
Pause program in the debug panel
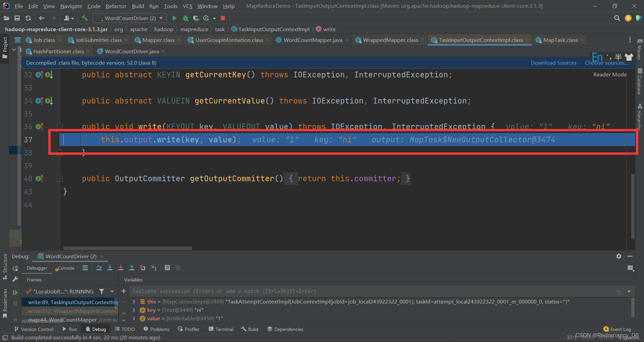(x=15, y=303)
